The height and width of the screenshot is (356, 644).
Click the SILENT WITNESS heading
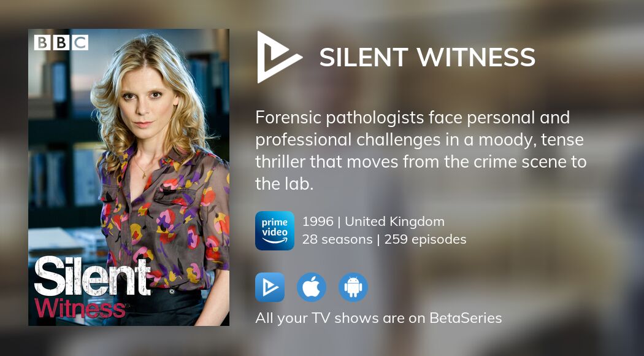click(427, 57)
